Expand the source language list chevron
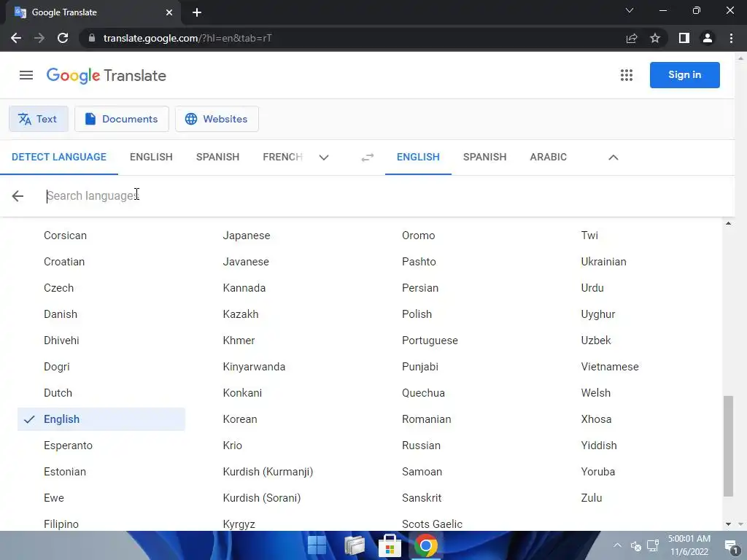The height and width of the screenshot is (560, 747). pyautogui.click(x=324, y=157)
